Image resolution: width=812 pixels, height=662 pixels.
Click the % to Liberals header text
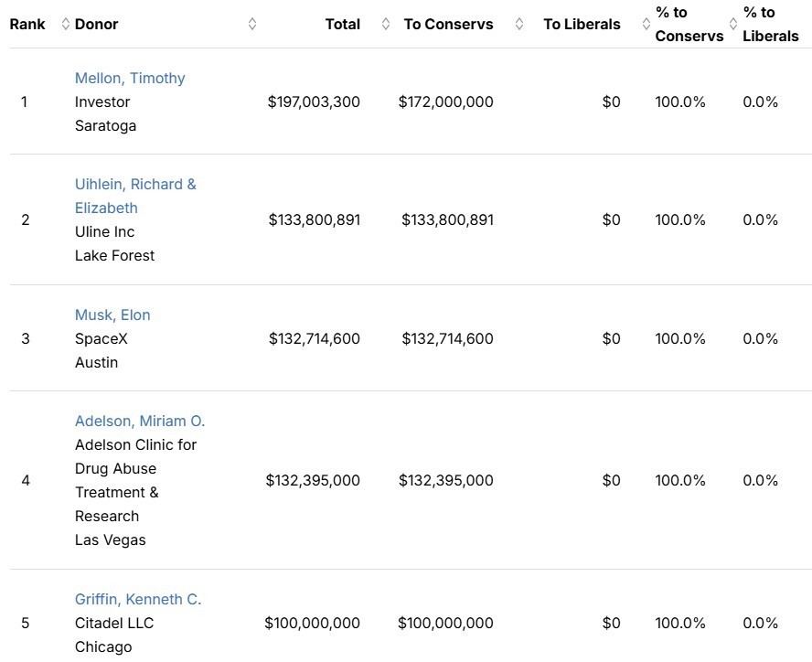(x=770, y=25)
